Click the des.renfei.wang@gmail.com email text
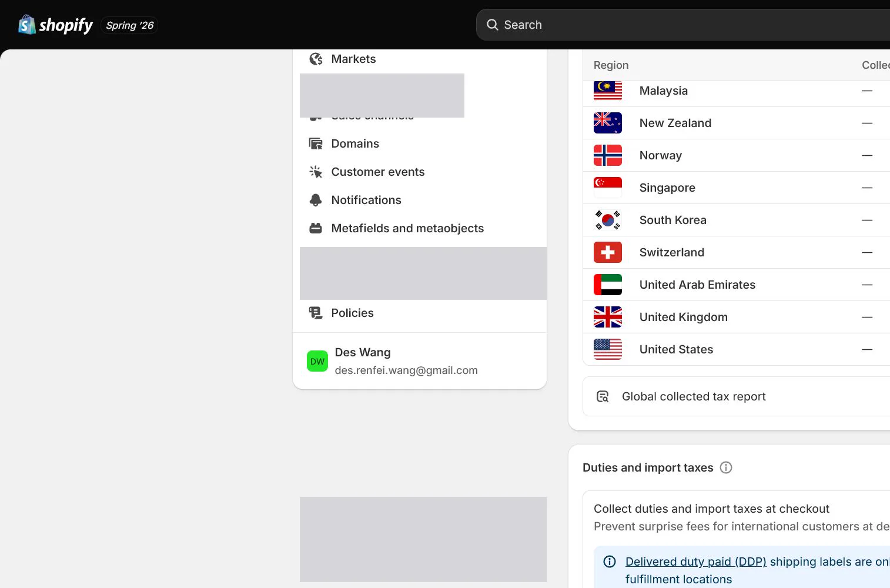The height and width of the screenshot is (588, 890). [x=406, y=370]
